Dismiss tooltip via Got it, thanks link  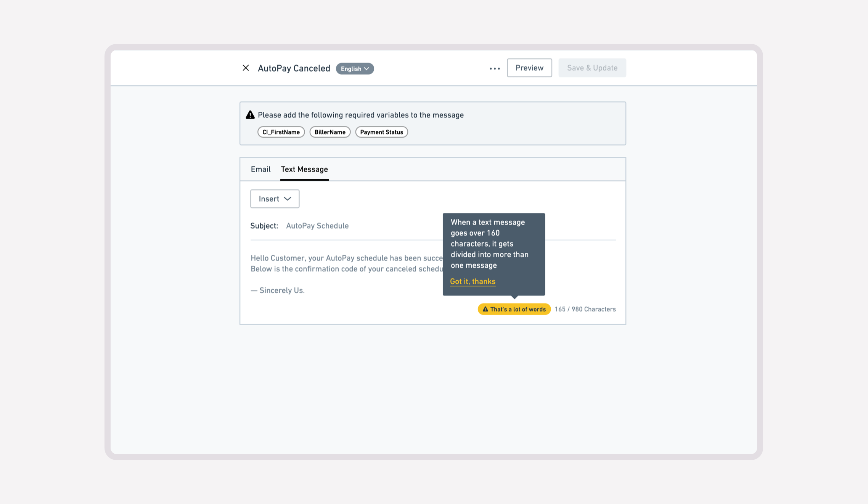coord(473,281)
